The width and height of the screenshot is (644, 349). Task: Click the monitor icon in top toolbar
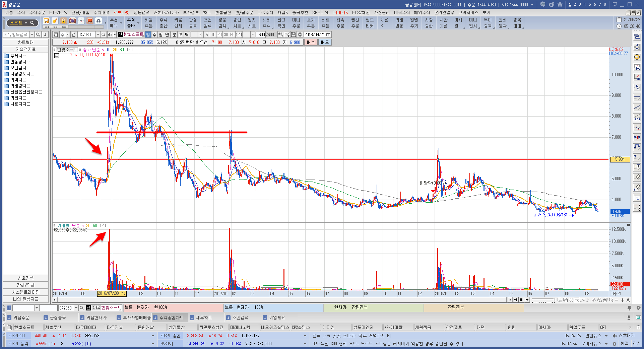[90, 21]
